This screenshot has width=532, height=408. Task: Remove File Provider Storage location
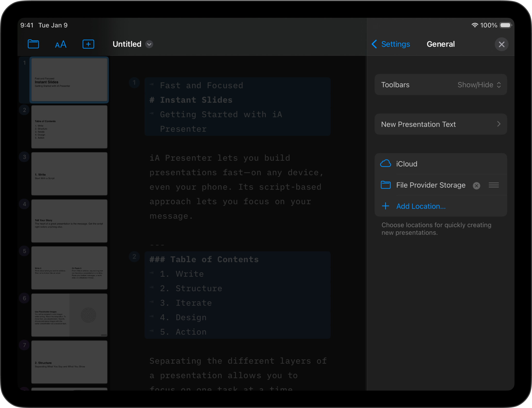(476, 186)
